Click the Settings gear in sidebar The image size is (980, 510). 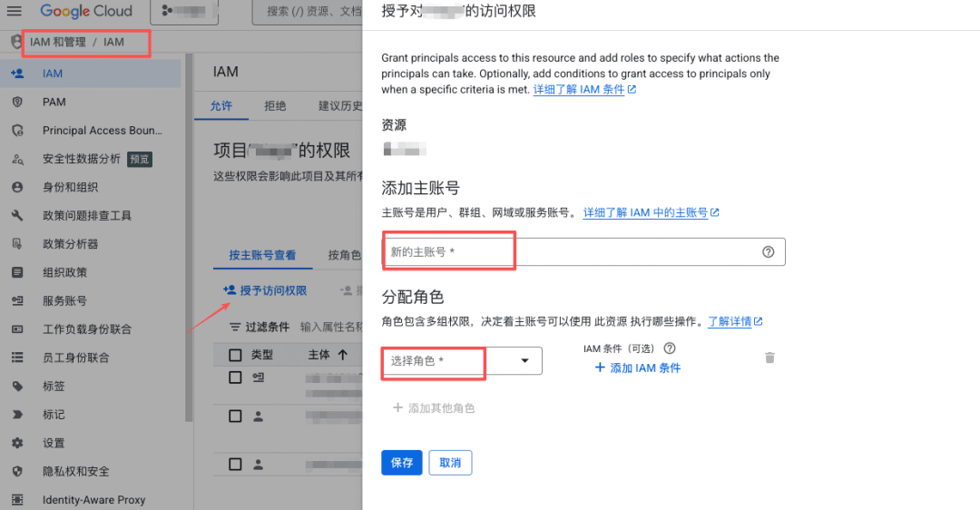[x=17, y=443]
